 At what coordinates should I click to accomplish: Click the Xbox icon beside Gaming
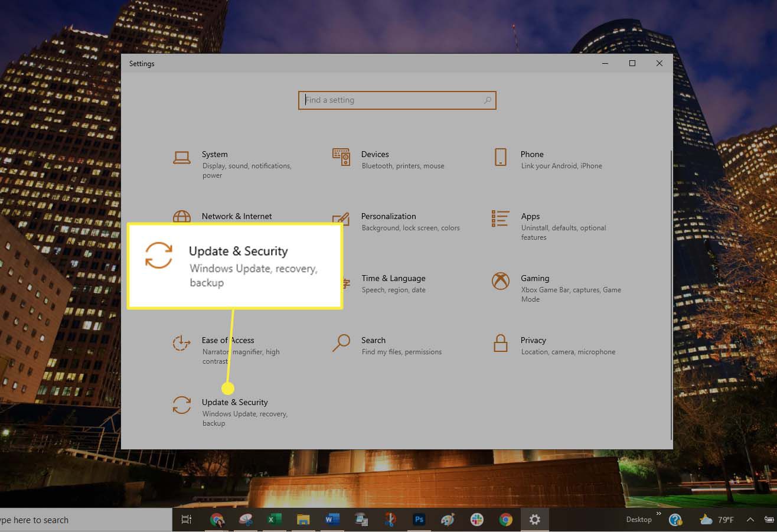coord(501,281)
